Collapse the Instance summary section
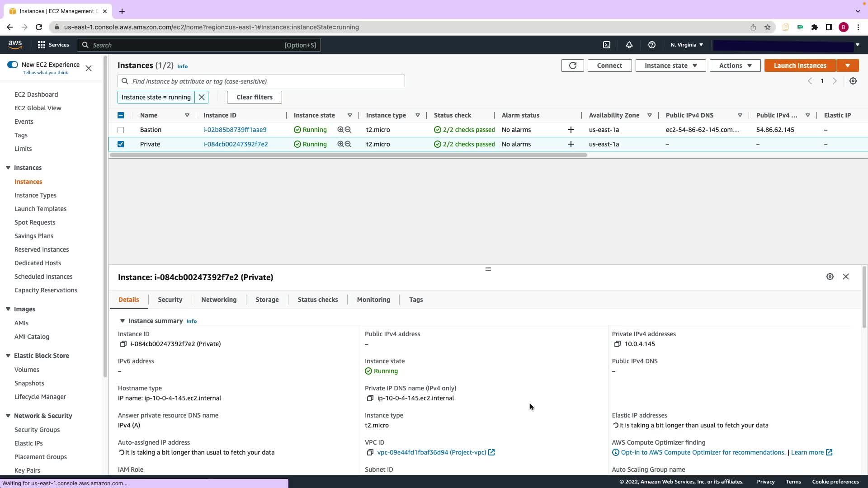Image resolution: width=868 pixels, height=488 pixels. [x=122, y=321]
